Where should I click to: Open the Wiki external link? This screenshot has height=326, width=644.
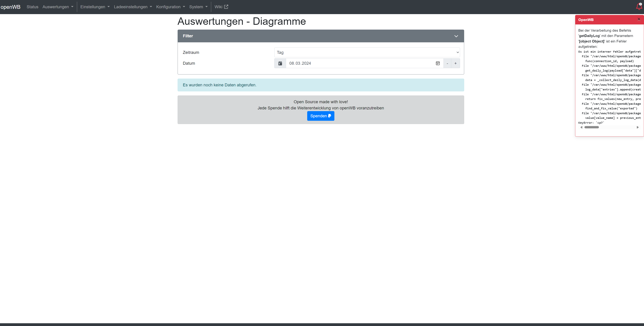(221, 7)
